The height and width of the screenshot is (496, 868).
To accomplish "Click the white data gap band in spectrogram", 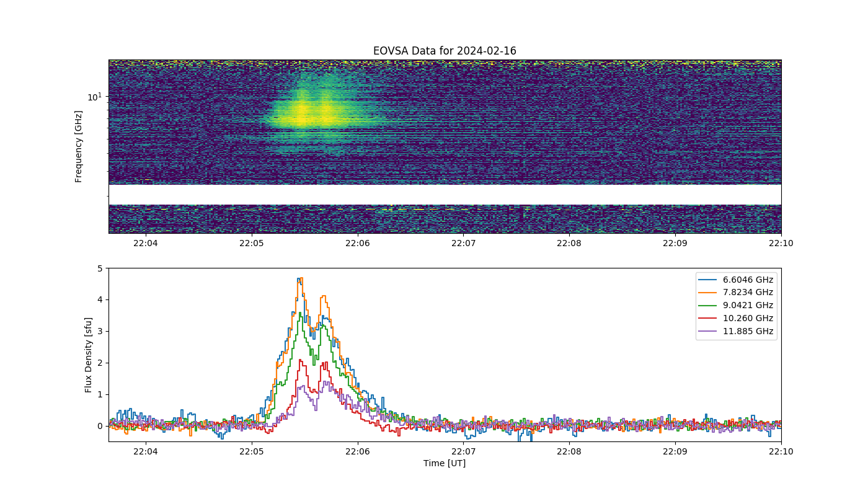I will click(445, 194).
